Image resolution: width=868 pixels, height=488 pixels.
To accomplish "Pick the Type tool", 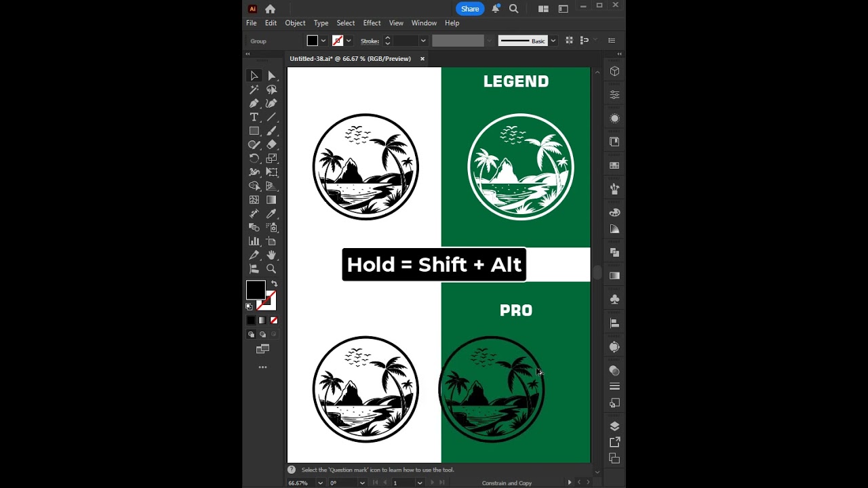I will [254, 117].
